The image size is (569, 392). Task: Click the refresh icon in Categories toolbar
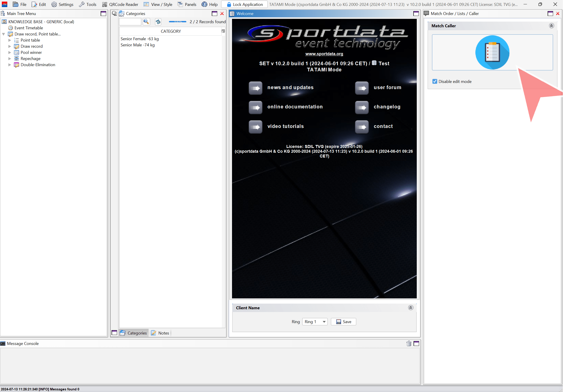(x=158, y=22)
